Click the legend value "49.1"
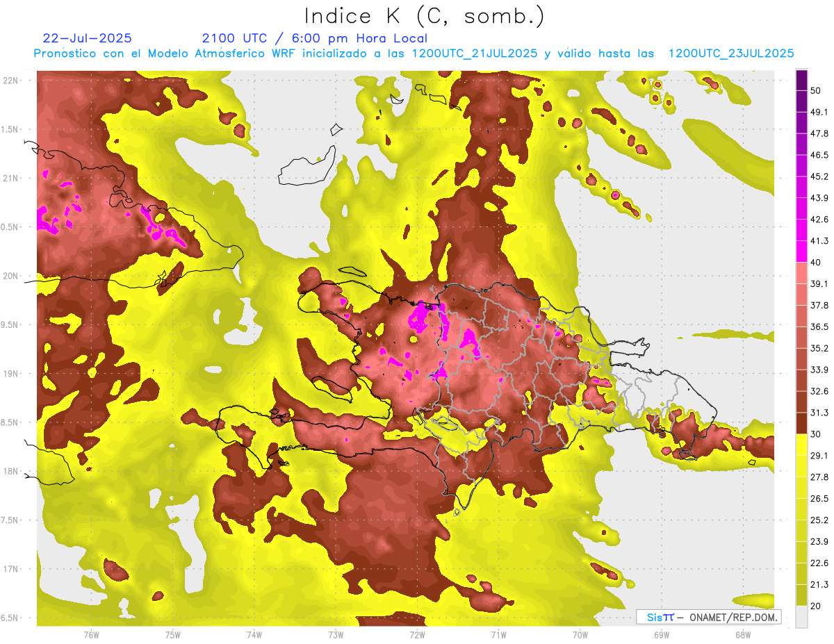 point(819,113)
